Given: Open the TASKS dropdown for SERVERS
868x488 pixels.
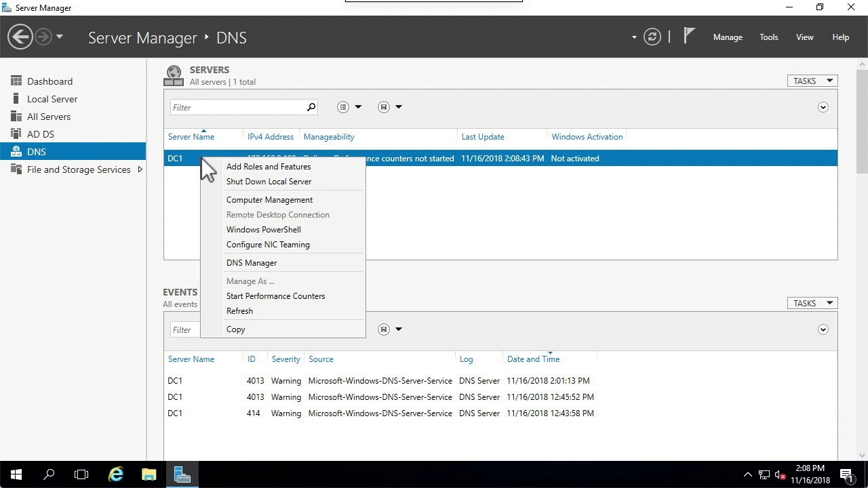Looking at the screenshot, I should click(812, 80).
